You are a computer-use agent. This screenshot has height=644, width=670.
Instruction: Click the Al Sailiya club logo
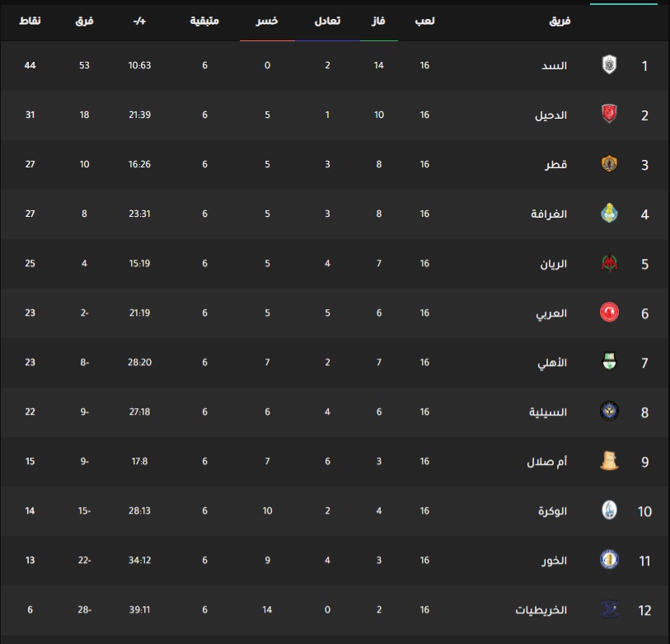coord(609,411)
